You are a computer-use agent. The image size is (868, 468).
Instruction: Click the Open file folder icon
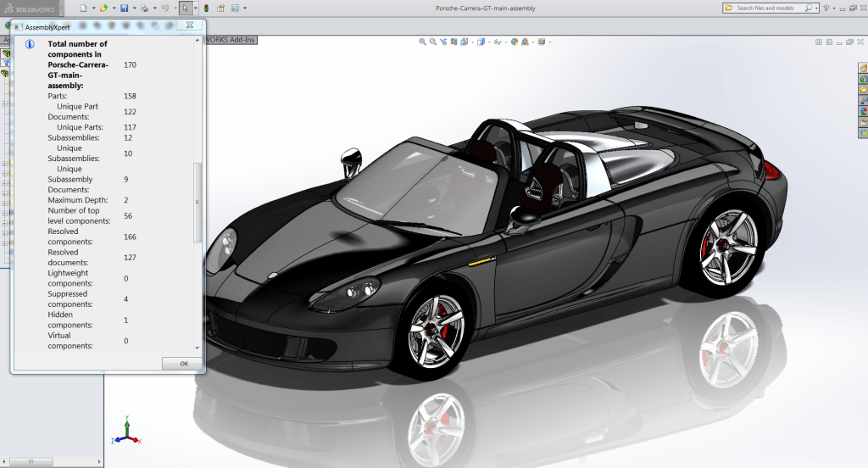point(103,8)
